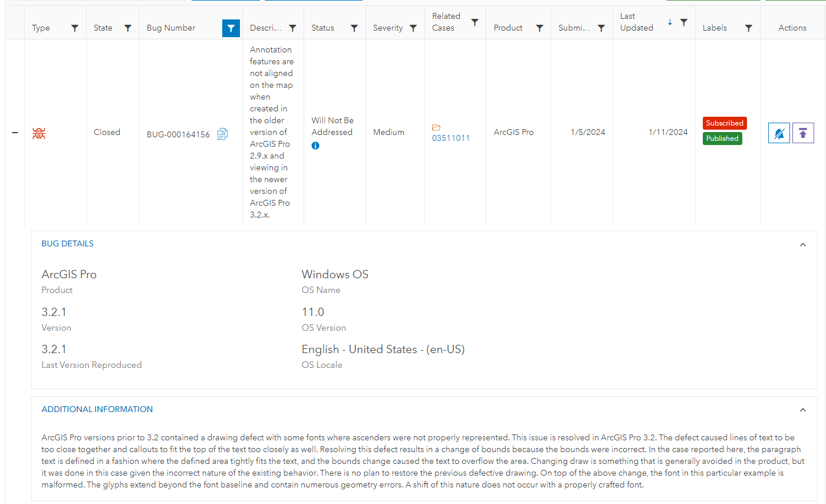The width and height of the screenshot is (826, 504).
Task: Click the active Bug Number filter icon
Action: point(231,28)
